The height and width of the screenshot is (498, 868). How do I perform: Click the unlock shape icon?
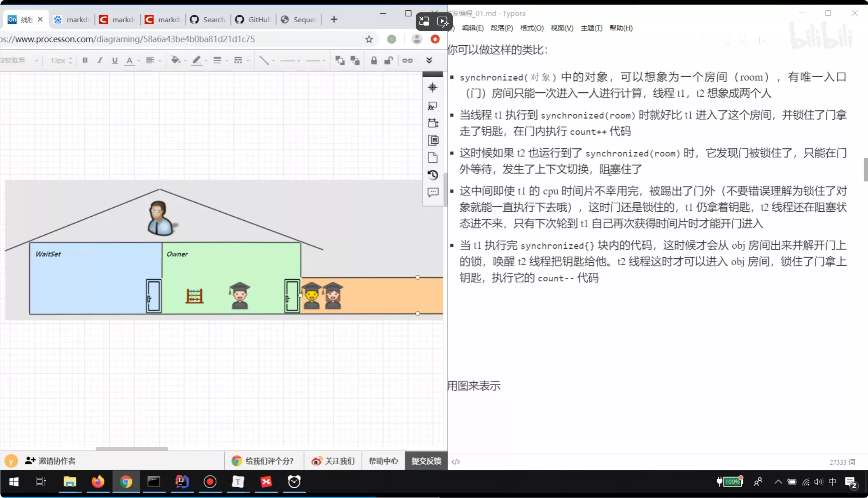coord(388,61)
